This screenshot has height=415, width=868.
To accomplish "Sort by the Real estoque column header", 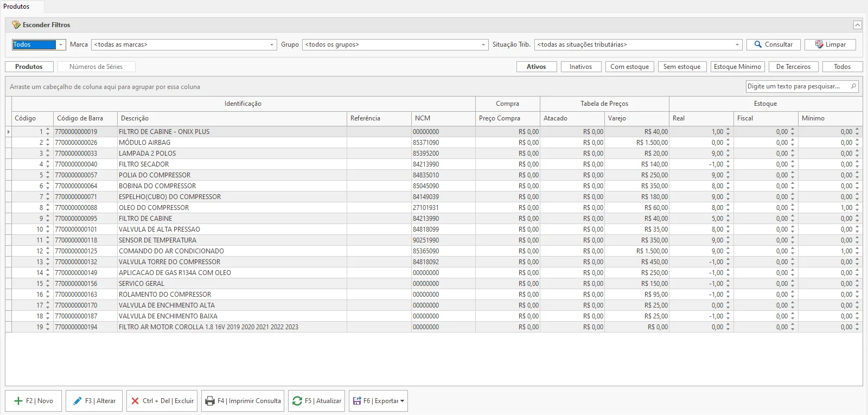I will point(701,118).
